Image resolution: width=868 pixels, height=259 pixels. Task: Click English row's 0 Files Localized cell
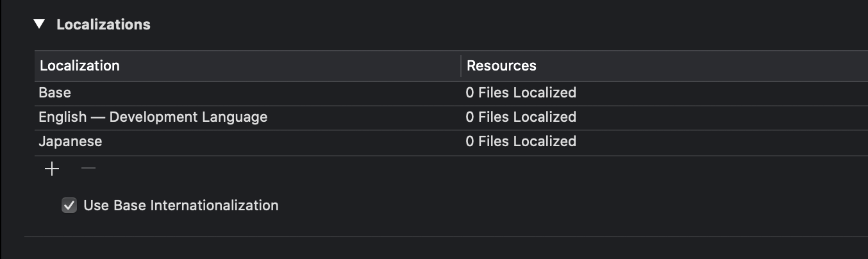521,117
